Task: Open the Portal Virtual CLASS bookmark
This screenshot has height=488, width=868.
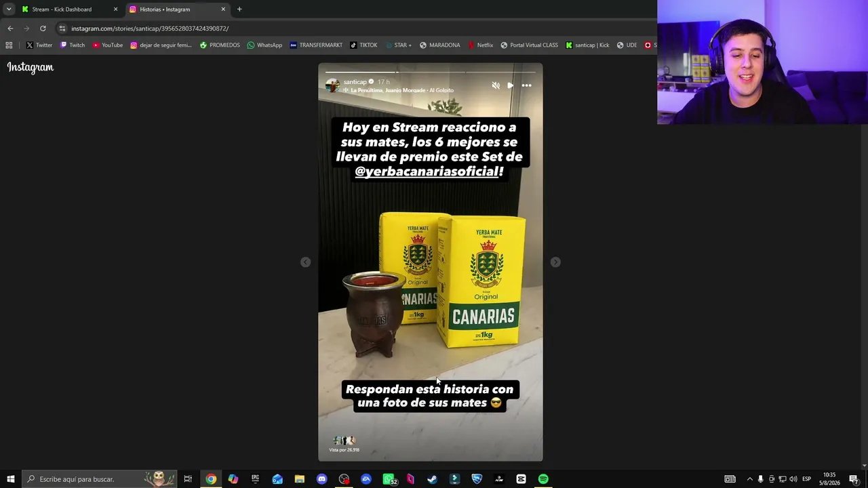Action: [529, 45]
